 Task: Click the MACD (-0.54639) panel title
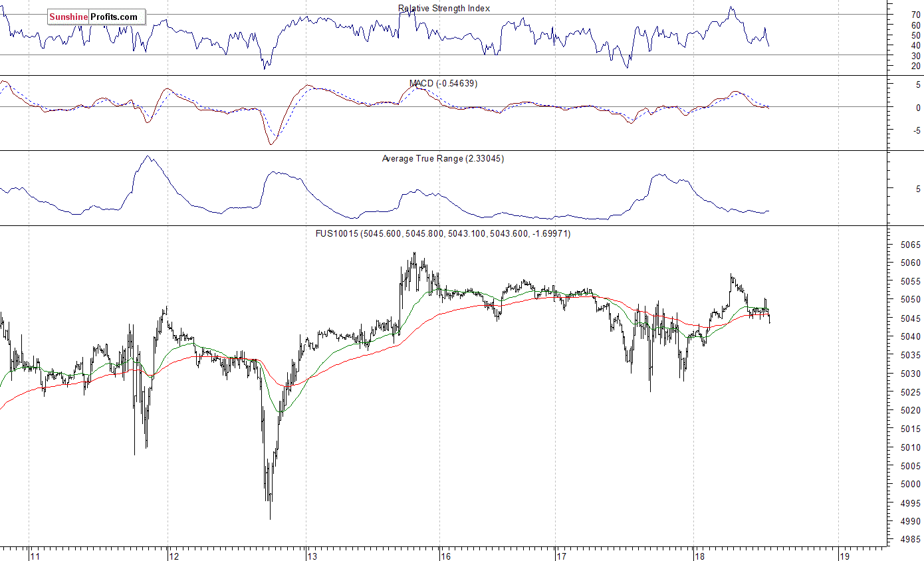[x=443, y=84]
